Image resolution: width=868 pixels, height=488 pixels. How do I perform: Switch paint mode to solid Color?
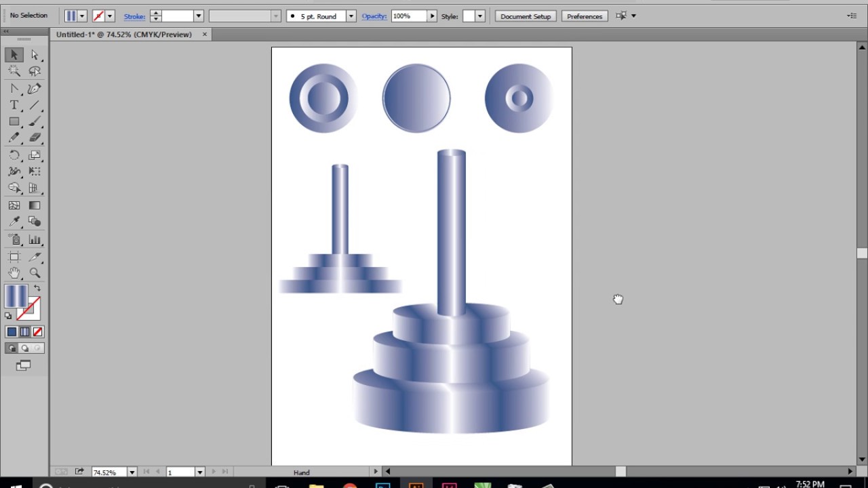click(x=12, y=331)
